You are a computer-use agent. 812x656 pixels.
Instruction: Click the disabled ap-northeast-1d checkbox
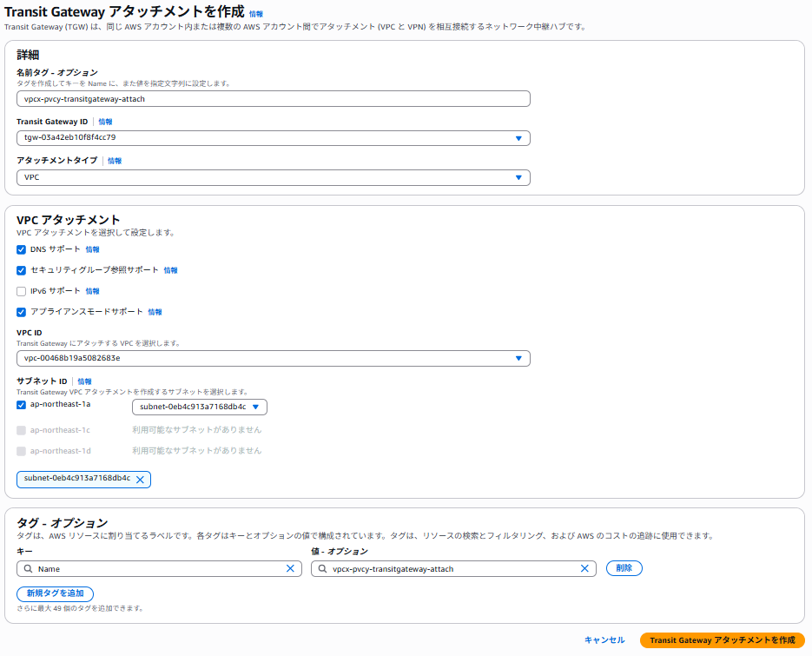coord(21,451)
